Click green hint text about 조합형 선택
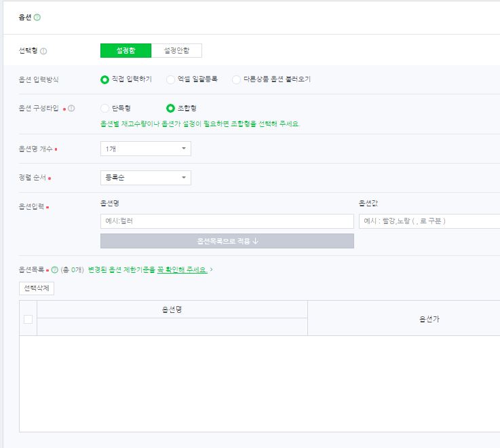The width and height of the screenshot is (500, 448). (200, 124)
